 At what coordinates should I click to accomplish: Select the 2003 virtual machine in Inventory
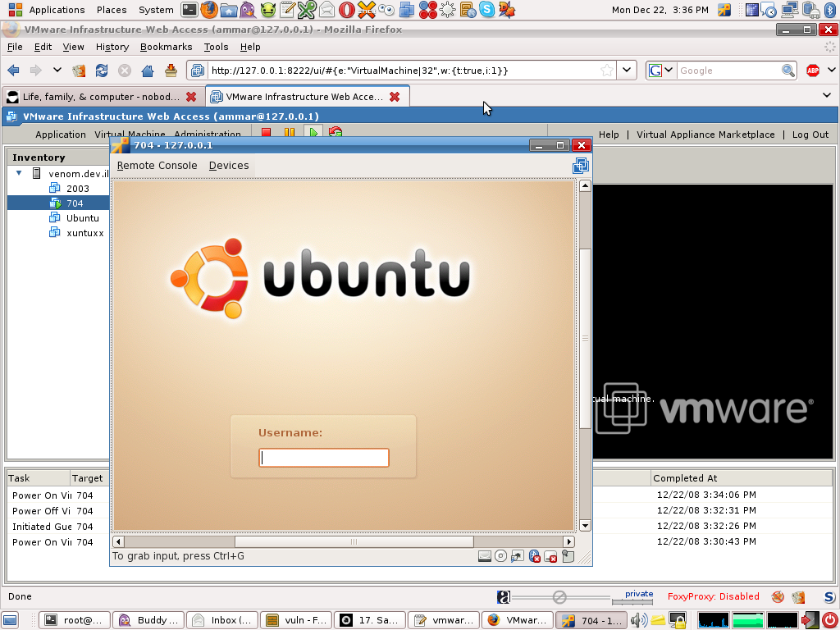pos(78,188)
